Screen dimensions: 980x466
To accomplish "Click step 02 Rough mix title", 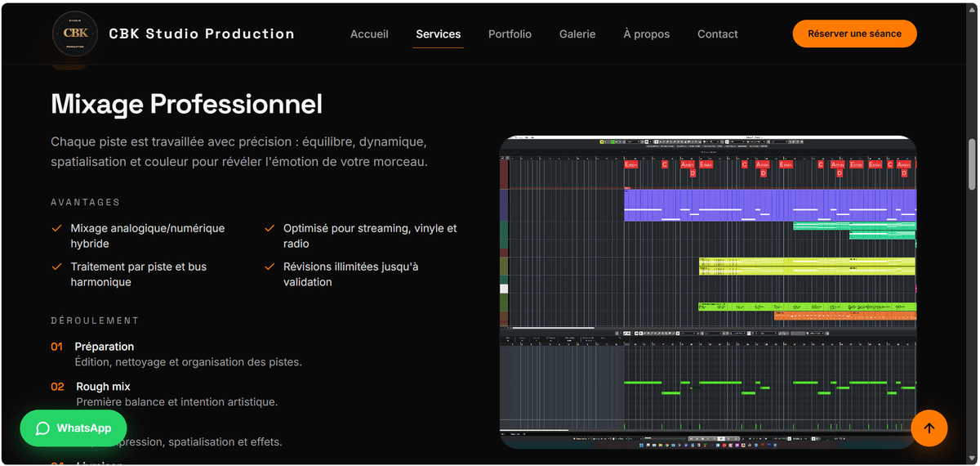I will click(104, 387).
